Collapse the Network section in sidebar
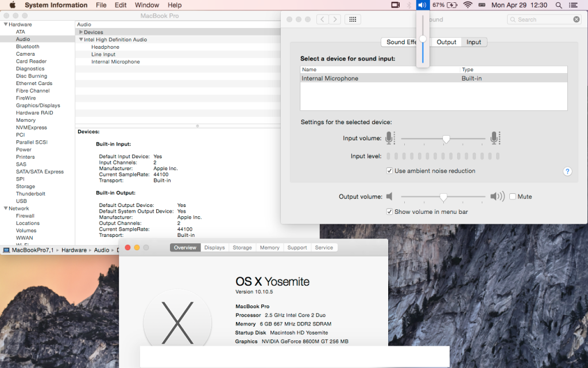Image resolution: width=588 pixels, height=368 pixels. pyautogui.click(x=6, y=208)
